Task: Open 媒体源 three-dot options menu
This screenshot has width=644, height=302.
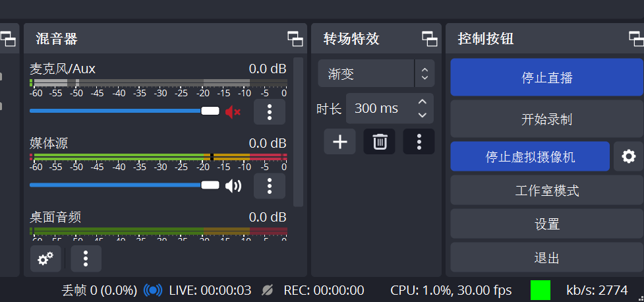Action: (x=270, y=186)
